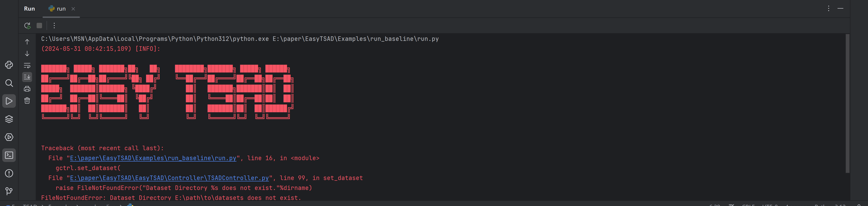Open the Terminal tool window
868x206 pixels.
[x=9, y=155]
